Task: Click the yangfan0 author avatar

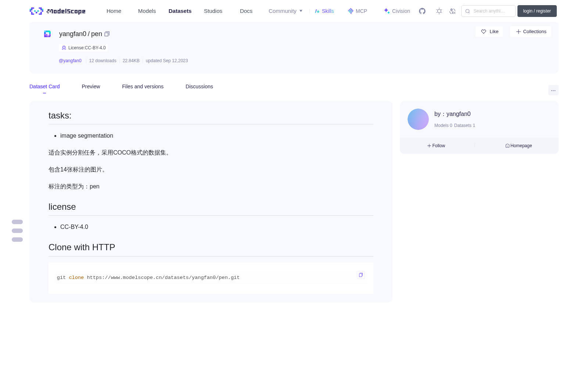Action: [x=418, y=119]
